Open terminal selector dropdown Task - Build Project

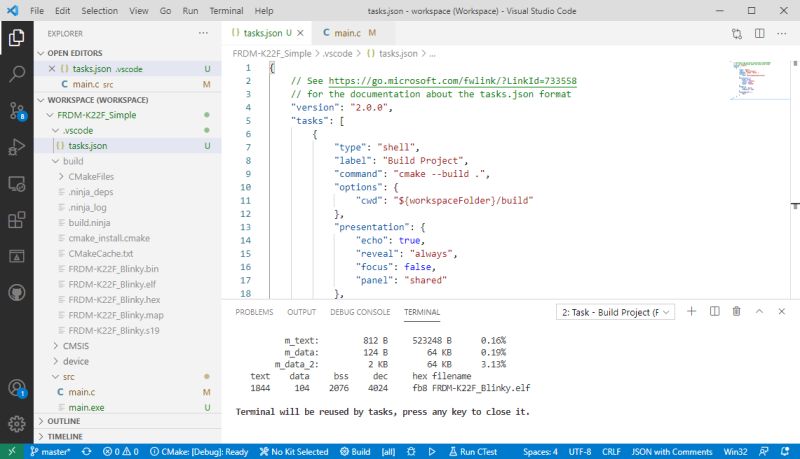click(x=615, y=312)
